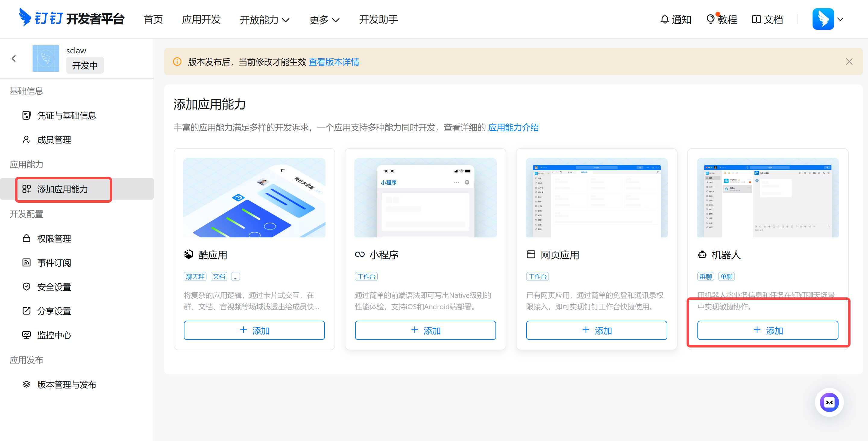Select 版本管理与发布 in the sidebar

(x=66, y=384)
